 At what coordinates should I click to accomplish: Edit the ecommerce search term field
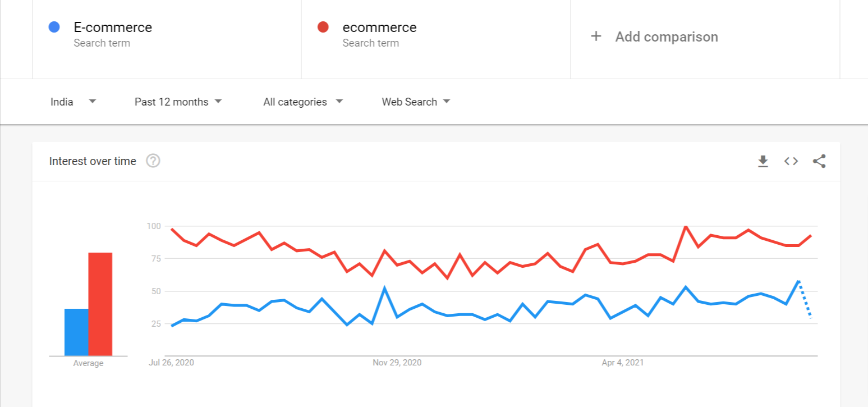(379, 27)
